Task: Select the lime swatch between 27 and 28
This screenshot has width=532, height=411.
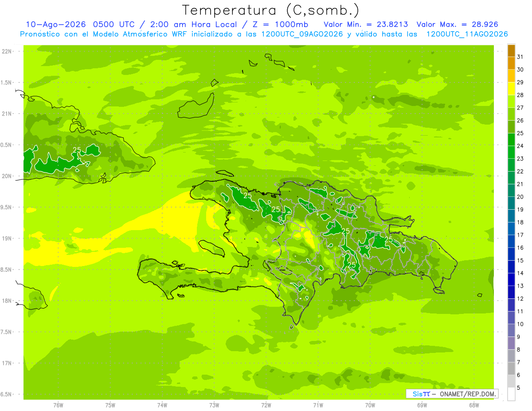Action: click(511, 101)
